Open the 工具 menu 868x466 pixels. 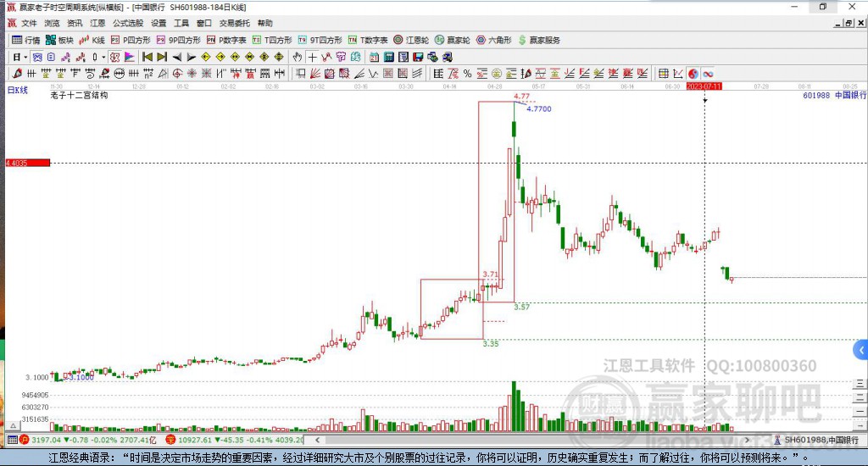181,23
